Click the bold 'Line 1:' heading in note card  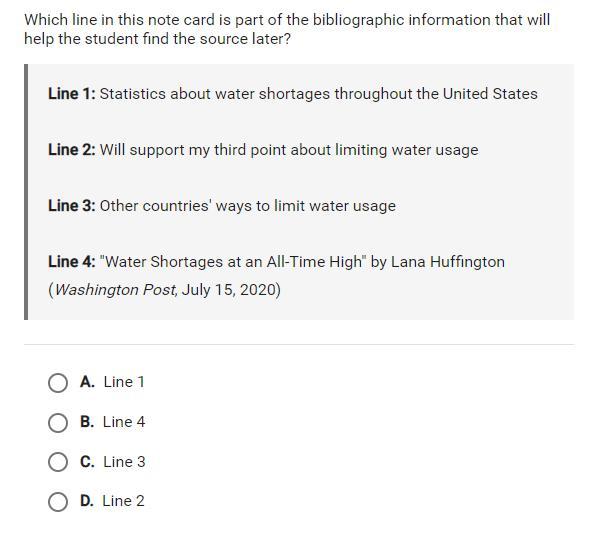click(71, 94)
